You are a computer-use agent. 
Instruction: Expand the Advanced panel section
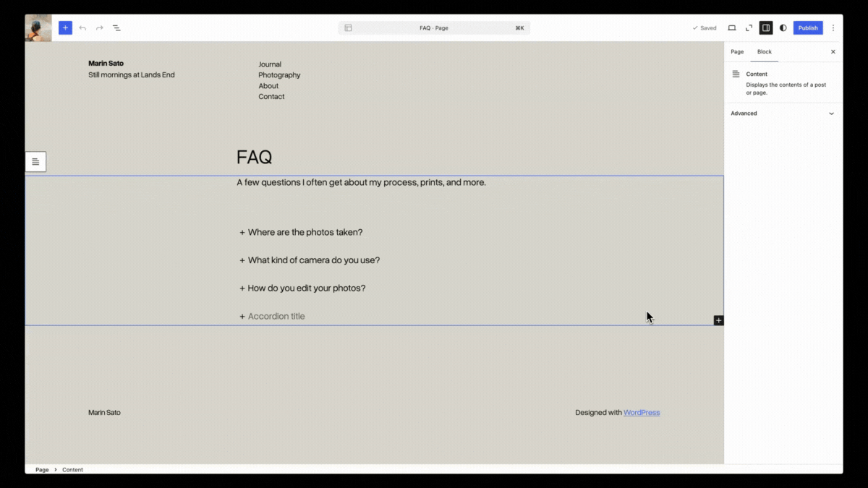pos(783,114)
